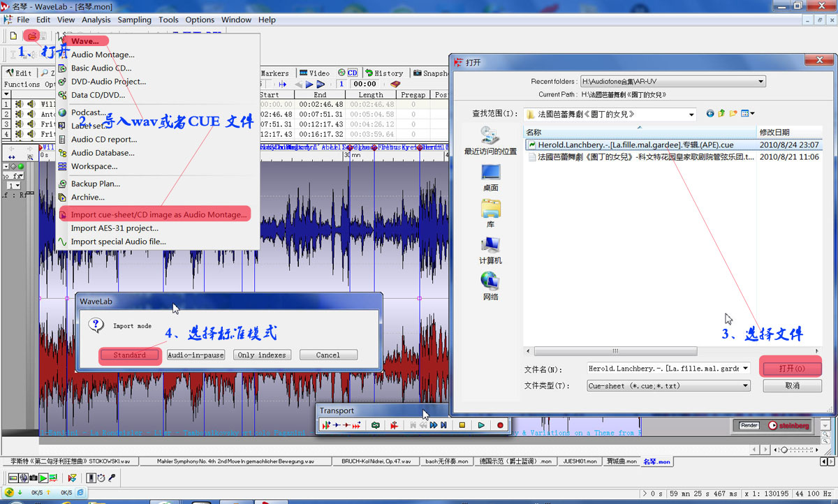Switch to the CD tab

coord(348,73)
